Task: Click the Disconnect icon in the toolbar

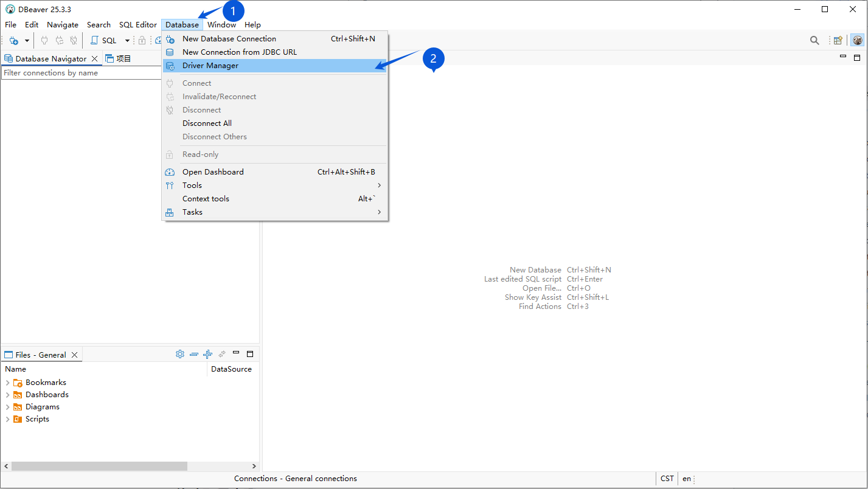Action: point(74,41)
